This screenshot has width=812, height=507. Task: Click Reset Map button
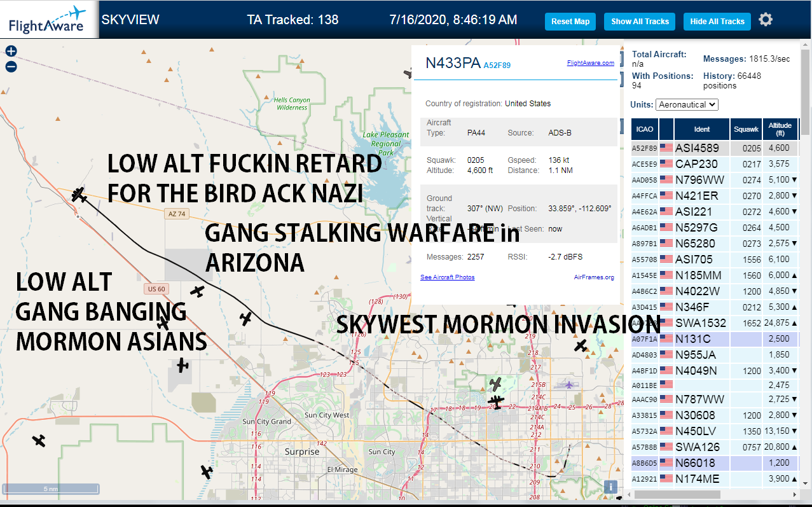coord(570,21)
